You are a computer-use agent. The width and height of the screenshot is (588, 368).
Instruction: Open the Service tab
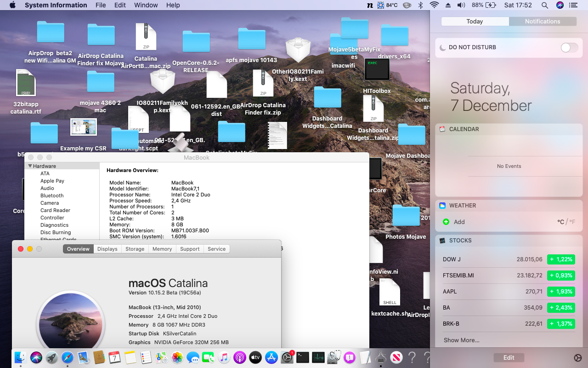(216, 249)
